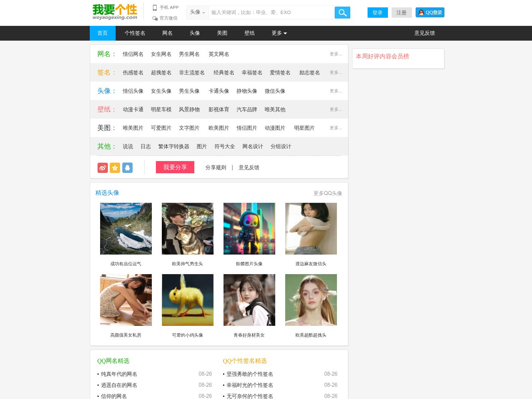
Task: Select the 伤感签名 category
Action: 133,73
